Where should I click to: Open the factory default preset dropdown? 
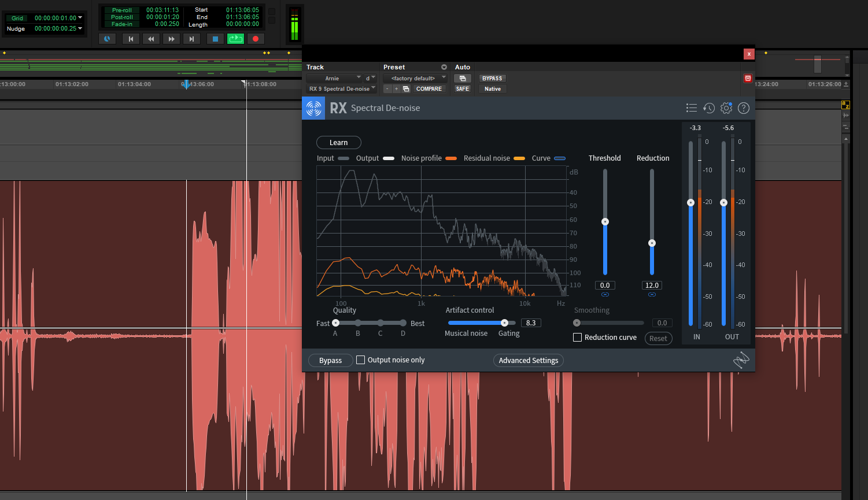pyautogui.click(x=415, y=78)
